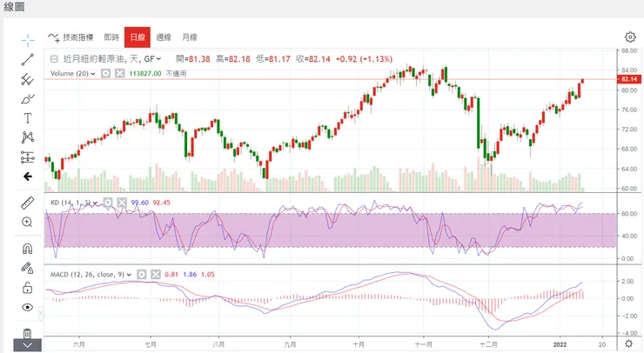Switch to the 週線 weekly tab
This screenshot has width=644, height=353.
164,37
